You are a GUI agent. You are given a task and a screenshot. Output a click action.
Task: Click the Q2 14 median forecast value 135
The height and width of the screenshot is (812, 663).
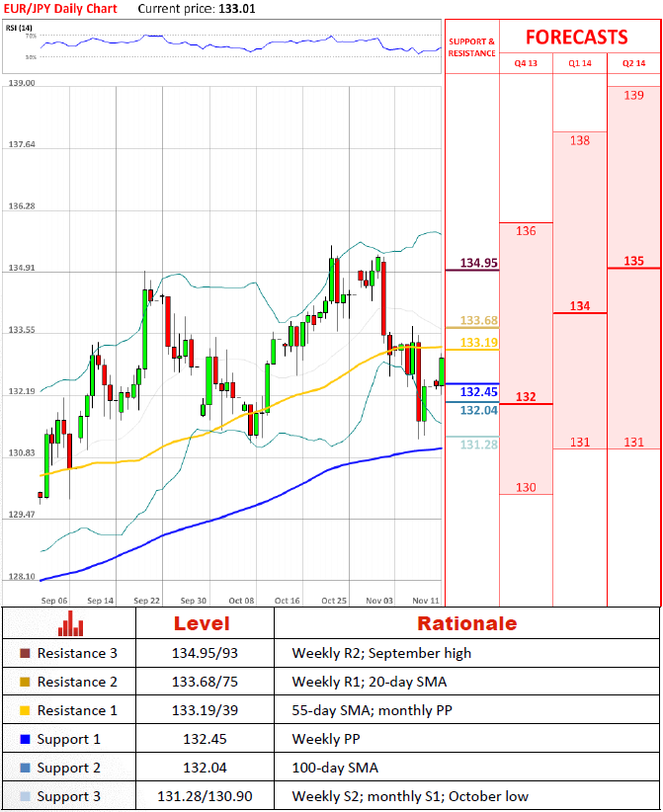point(634,262)
